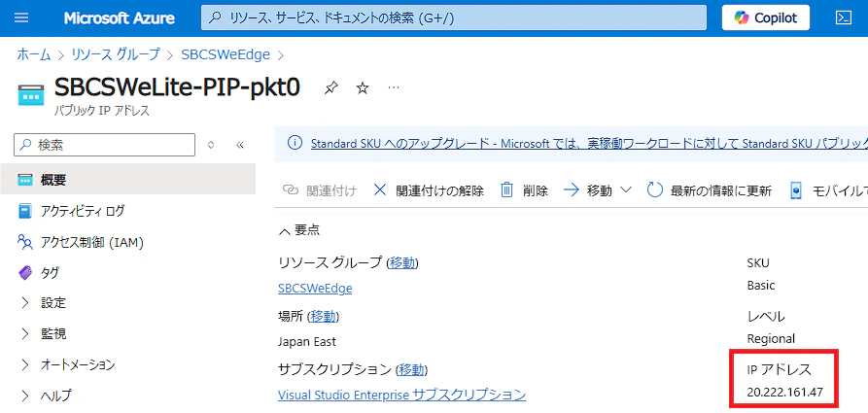Open the 移動 dropdown chevron
Viewport: 868px width, 413px height.
626,190
